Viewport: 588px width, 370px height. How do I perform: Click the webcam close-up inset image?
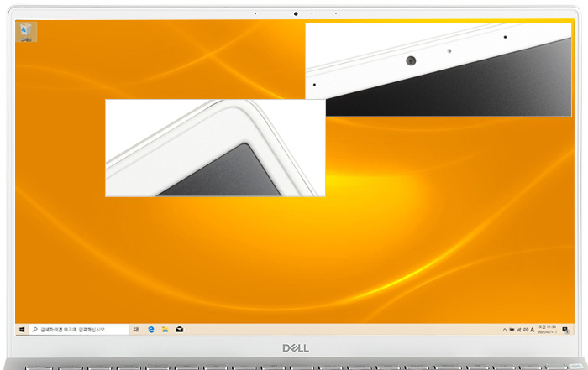tap(438, 70)
